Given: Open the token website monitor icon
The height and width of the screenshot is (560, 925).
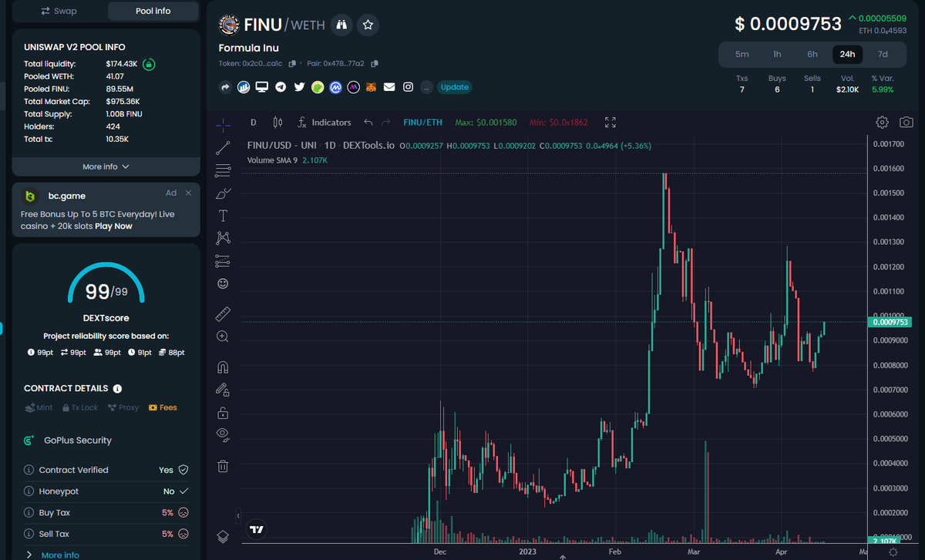Looking at the screenshot, I should tap(262, 87).
